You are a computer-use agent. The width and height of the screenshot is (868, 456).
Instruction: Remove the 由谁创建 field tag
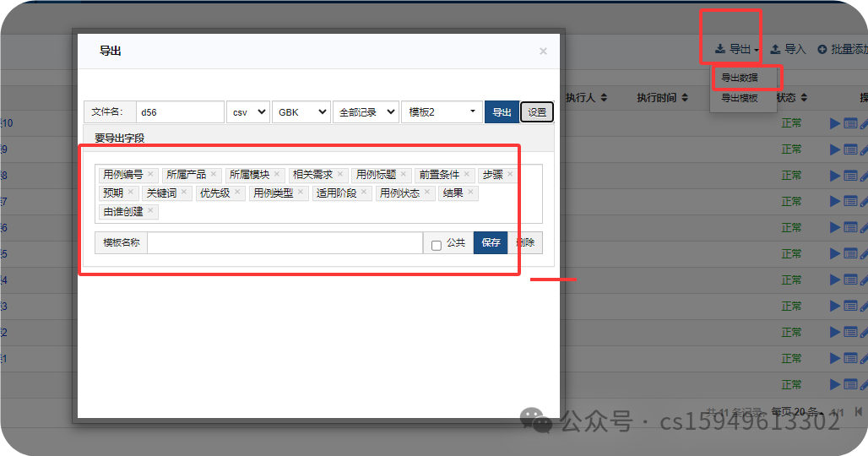(x=150, y=210)
